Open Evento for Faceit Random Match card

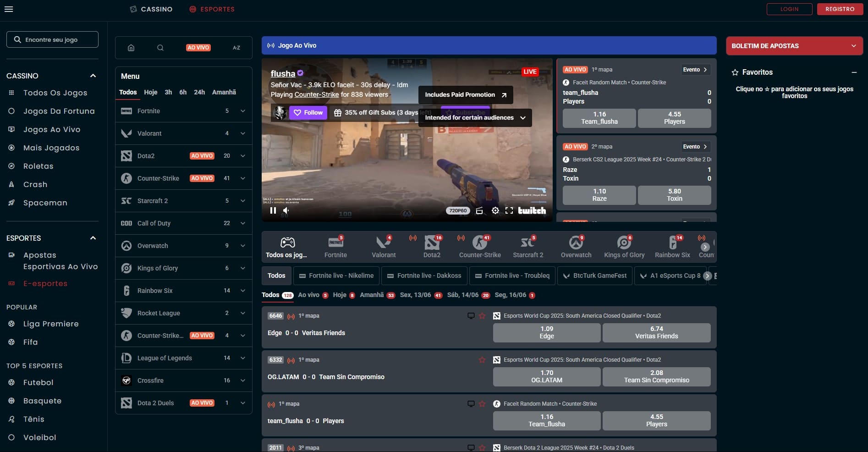click(x=695, y=70)
